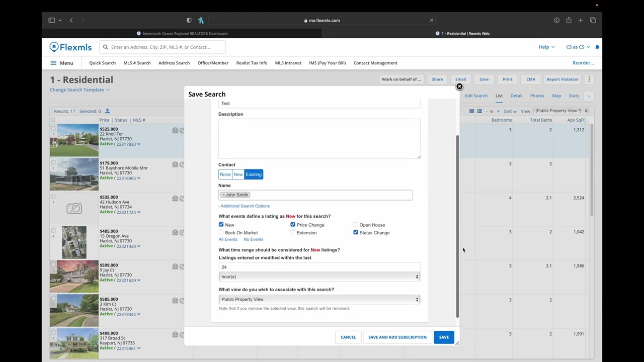
Task: Check the Extension checkbox
Action: coord(293,233)
